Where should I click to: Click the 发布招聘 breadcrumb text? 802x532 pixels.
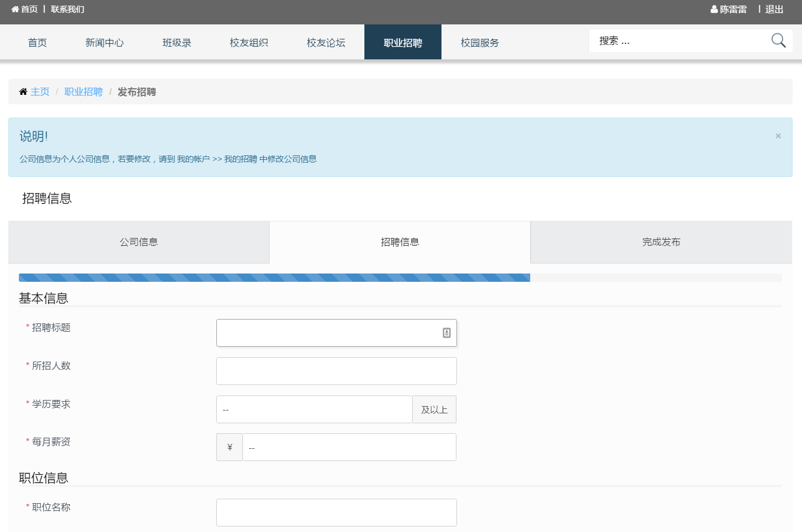[x=136, y=92]
